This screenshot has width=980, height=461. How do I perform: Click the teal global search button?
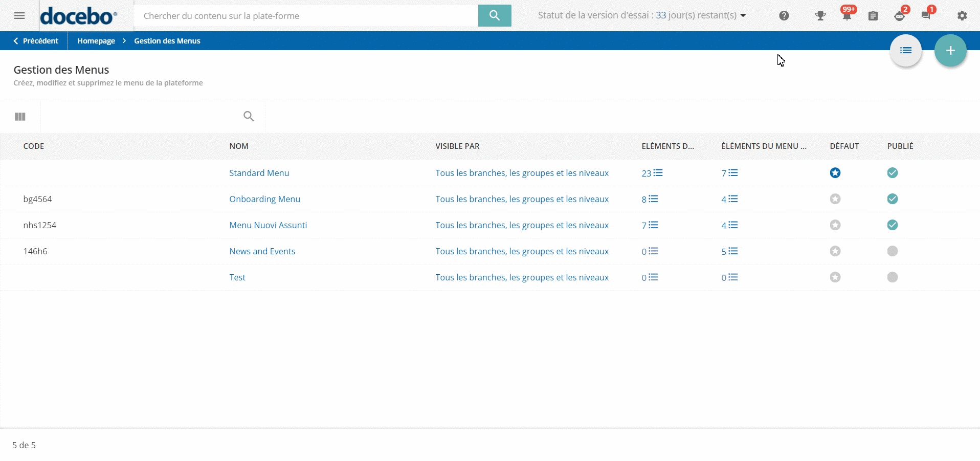pyautogui.click(x=495, y=16)
